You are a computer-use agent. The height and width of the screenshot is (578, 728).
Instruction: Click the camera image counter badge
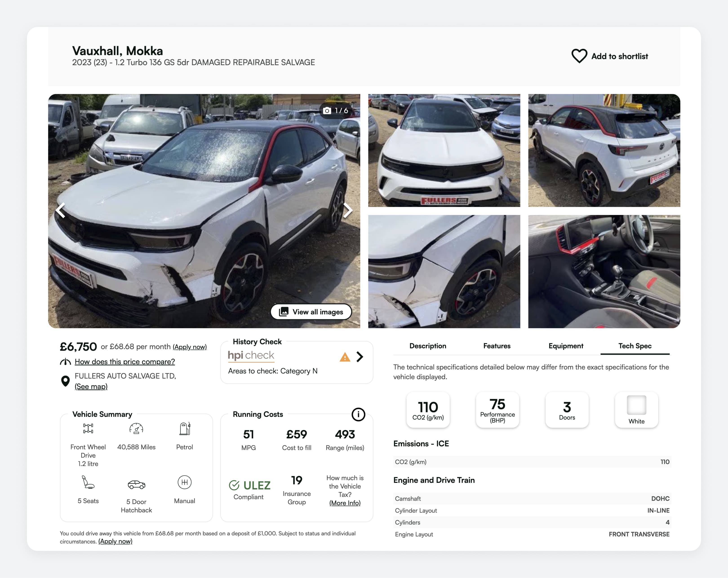point(335,110)
